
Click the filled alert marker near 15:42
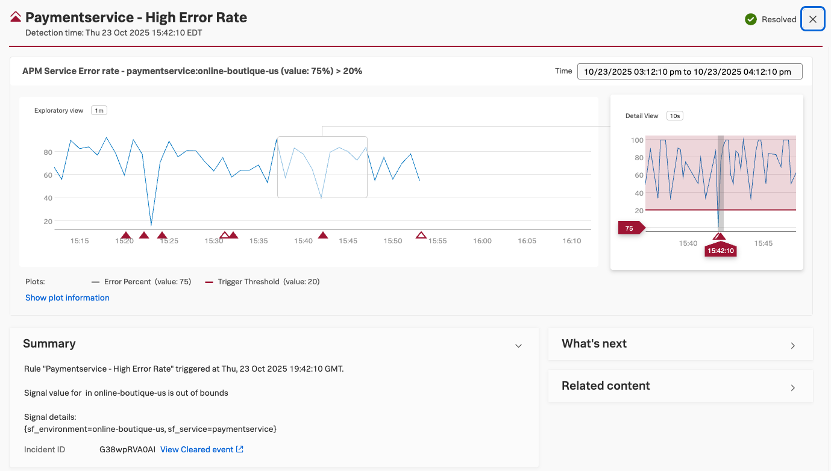tap(322, 236)
